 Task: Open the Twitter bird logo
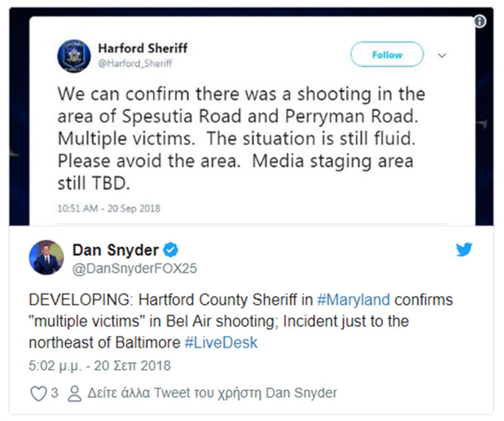(464, 249)
